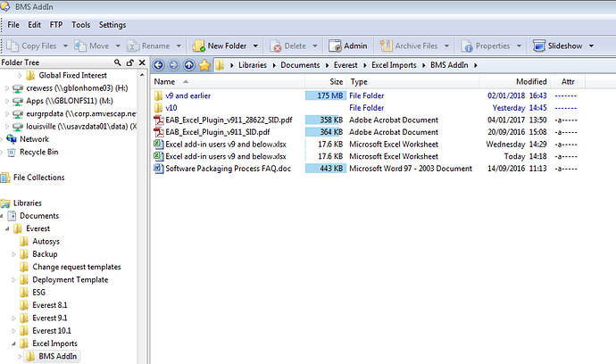Toggle the Folder Tree lock icon

(130, 62)
